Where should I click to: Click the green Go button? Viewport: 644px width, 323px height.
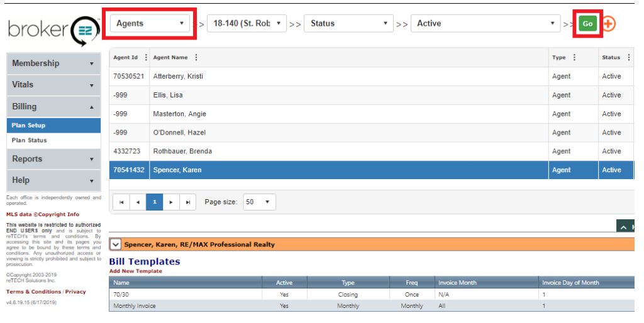[x=587, y=24]
